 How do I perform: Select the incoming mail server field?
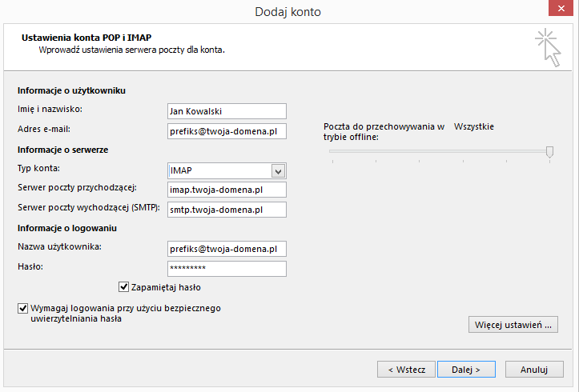(x=227, y=190)
